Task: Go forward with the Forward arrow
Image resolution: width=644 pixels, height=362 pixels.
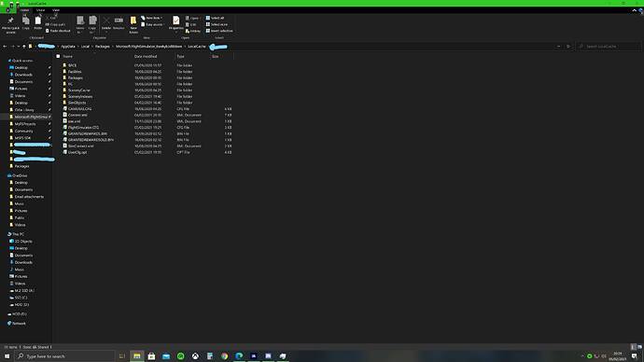Action: pos(12,47)
